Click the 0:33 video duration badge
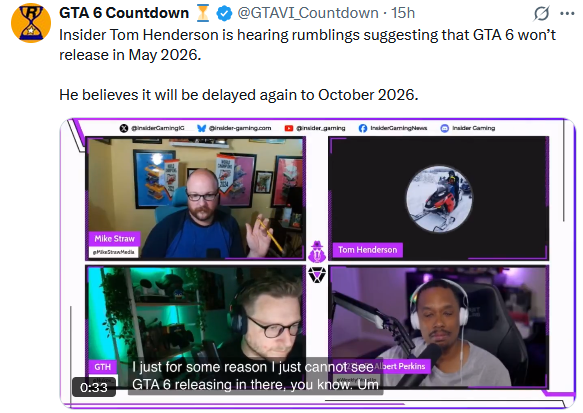 pos(94,387)
